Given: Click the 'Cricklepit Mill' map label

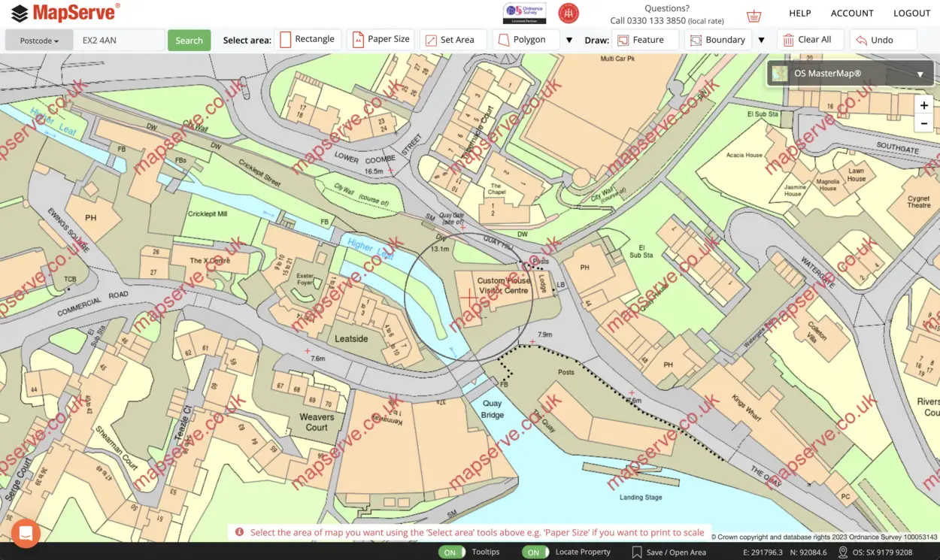Looking at the screenshot, I should (208, 214).
